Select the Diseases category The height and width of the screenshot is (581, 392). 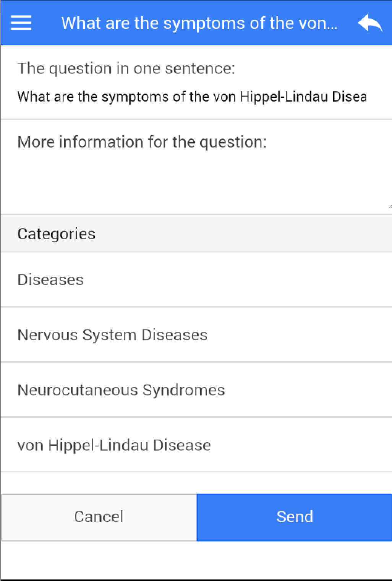50,280
